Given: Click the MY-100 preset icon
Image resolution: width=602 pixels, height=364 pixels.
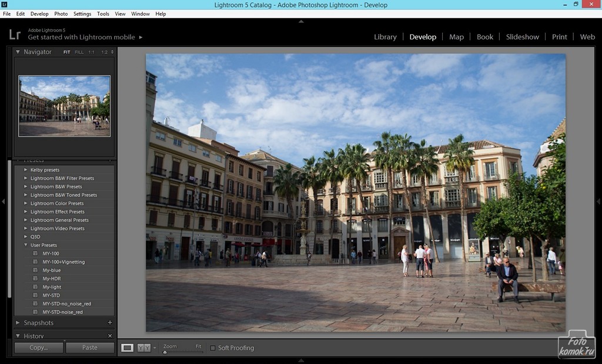Looking at the screenshot, I should click(35, 253).
